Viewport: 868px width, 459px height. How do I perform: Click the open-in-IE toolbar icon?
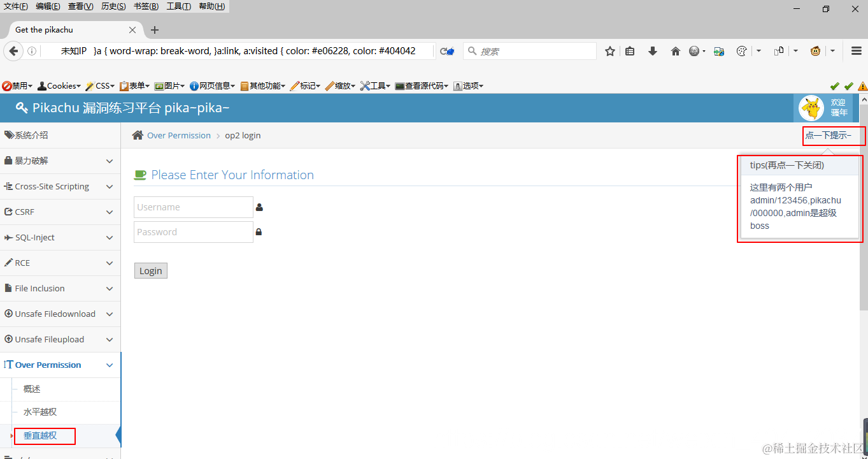[x=719, y=51]
